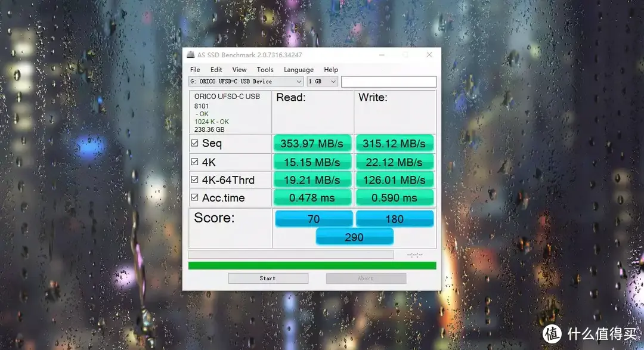Image resolution: width=644 pixels, height=350 pixels.
Task: Click the 8101 firmware text
Action: 202,106
